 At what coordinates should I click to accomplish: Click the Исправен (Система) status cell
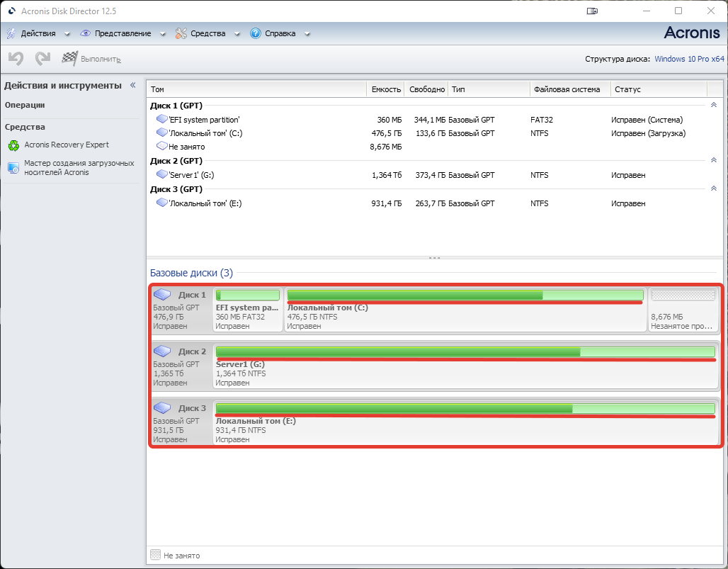647,120
